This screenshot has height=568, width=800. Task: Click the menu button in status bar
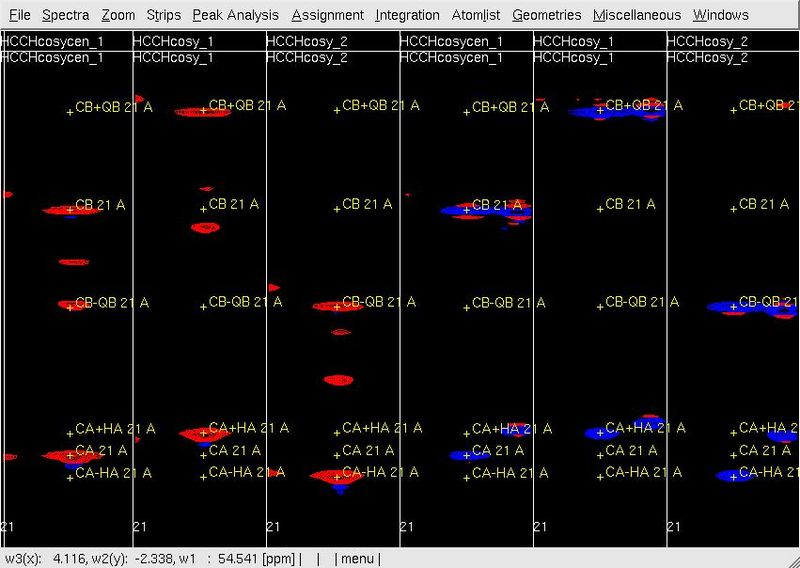point(357,558)
